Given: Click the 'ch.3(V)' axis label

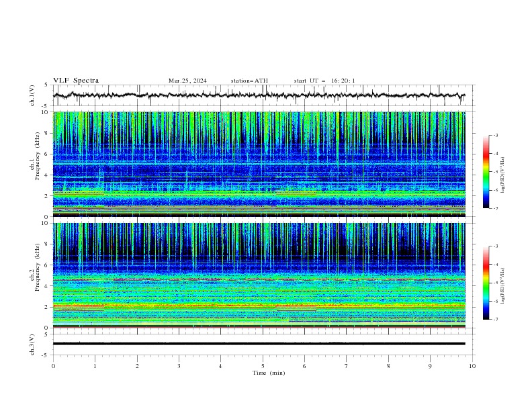Looking at the screenshot, I should [32, 345].
